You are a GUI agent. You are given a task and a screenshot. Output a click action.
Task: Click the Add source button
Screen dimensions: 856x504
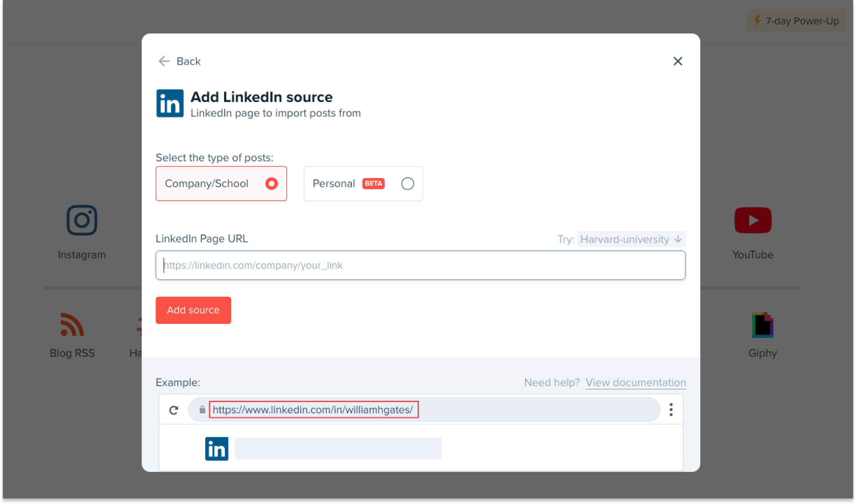tap(193, 310)
